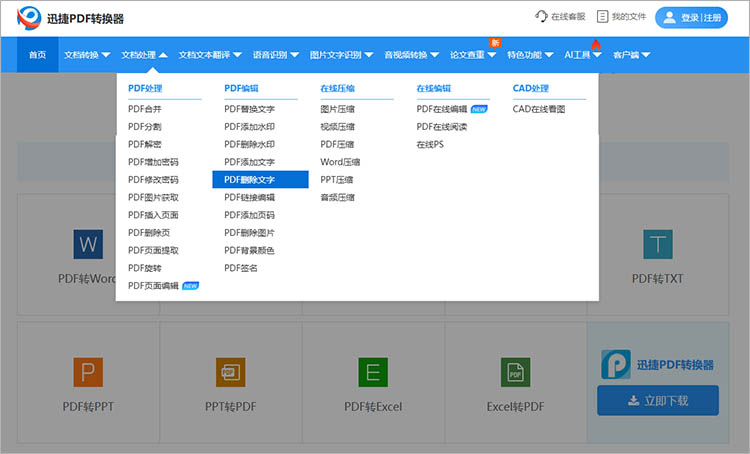This screenshot has height=454, width=750.
Task: Click the flame icon above AI工具
Action: click(596, 45)
